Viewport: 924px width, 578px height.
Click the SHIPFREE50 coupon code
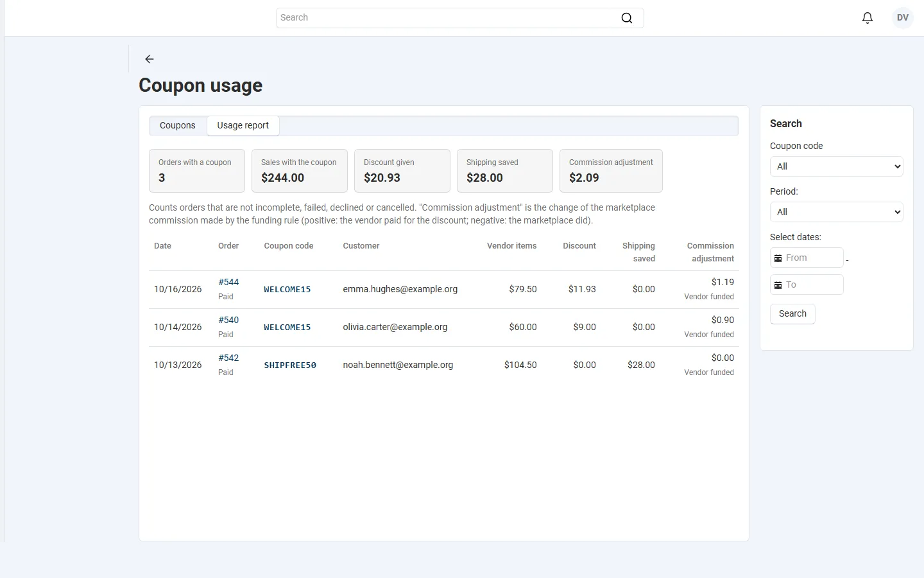coord(290,365)
